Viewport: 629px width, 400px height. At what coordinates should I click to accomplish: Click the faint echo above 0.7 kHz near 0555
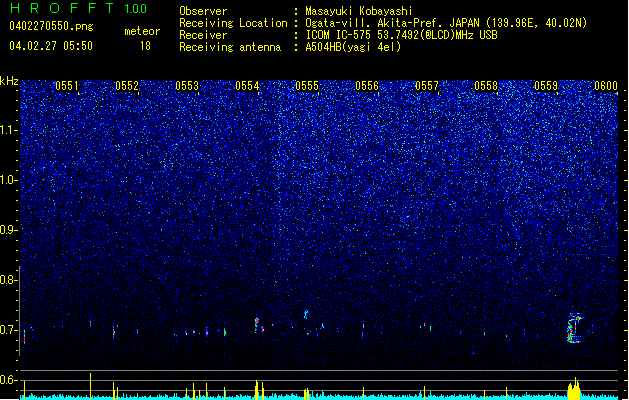coord(306,314)
